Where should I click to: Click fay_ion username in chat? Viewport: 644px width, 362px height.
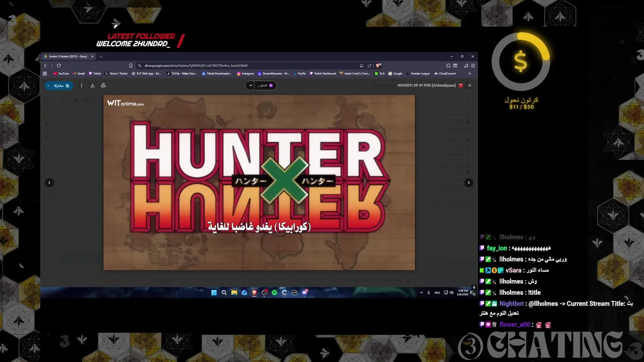(x=497, y=248)
